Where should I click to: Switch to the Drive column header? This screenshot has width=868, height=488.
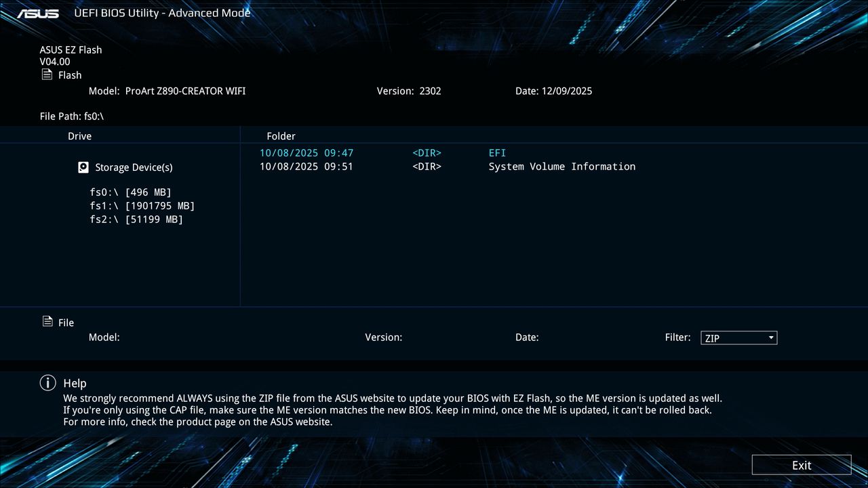point(79,136)
